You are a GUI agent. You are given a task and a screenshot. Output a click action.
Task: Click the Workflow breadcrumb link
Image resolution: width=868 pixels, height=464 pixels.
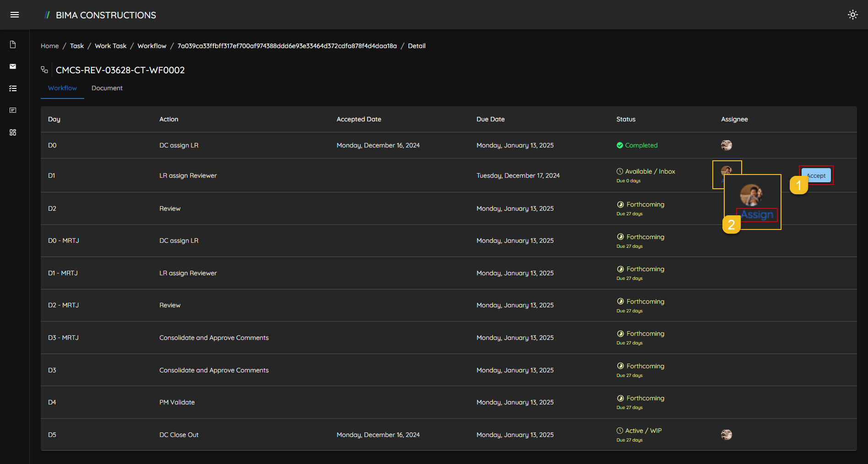(152, 46)
